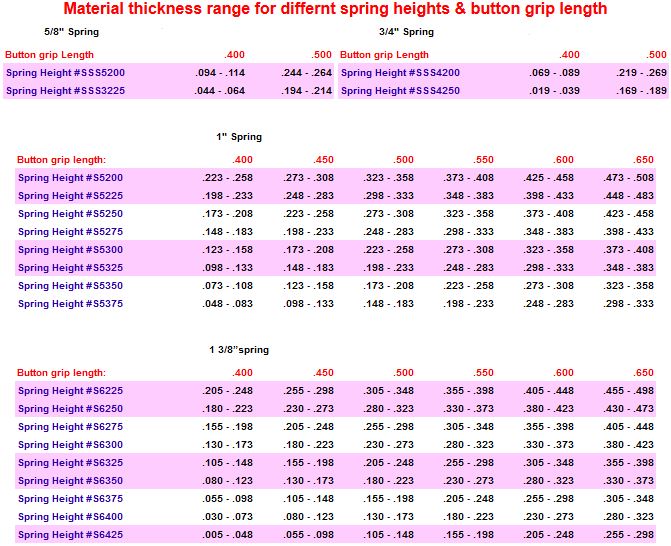Click the red page title about material thickness

pyautogui.click(x=335, y=9)
